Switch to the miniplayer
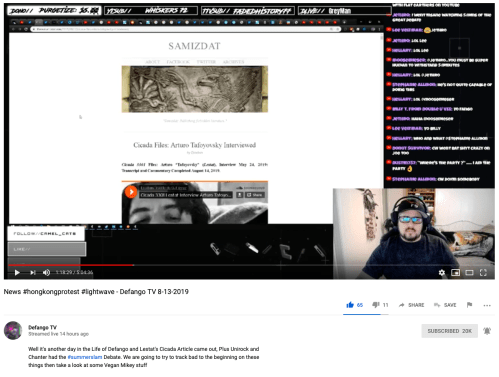This screenshot has width=499, height=377. 455,273
